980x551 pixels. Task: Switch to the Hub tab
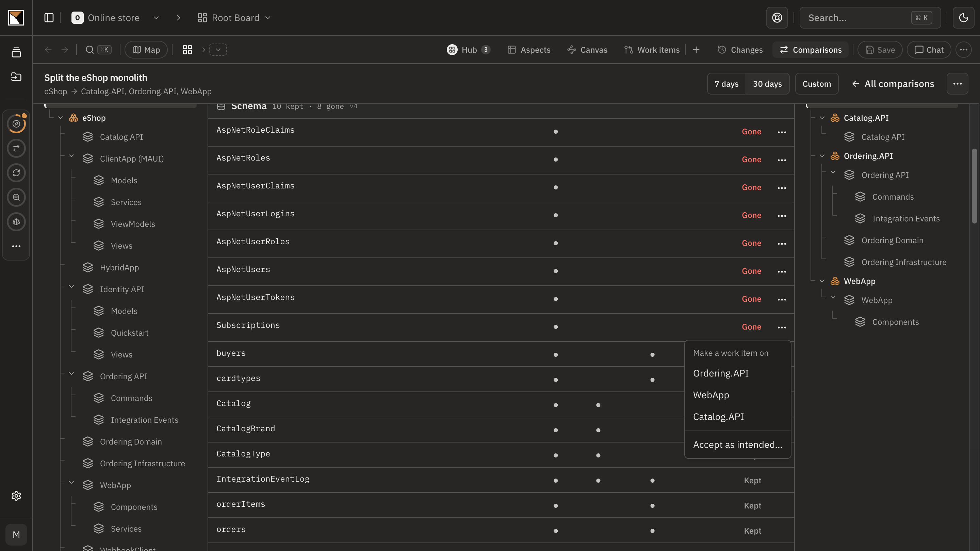(x=468, y=50)
